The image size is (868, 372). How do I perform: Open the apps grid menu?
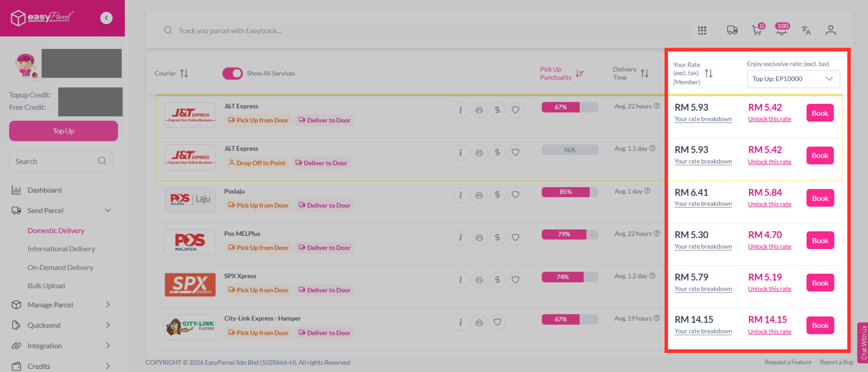(702, 30)
